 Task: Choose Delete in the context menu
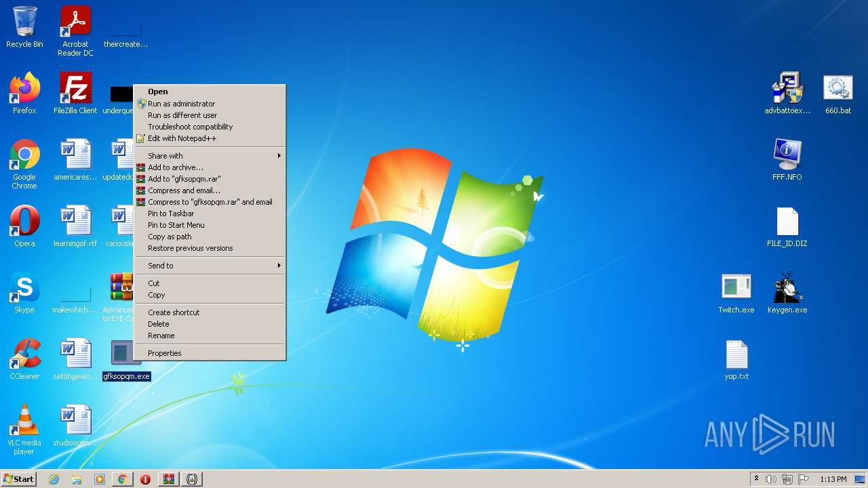tap(210, 324)
